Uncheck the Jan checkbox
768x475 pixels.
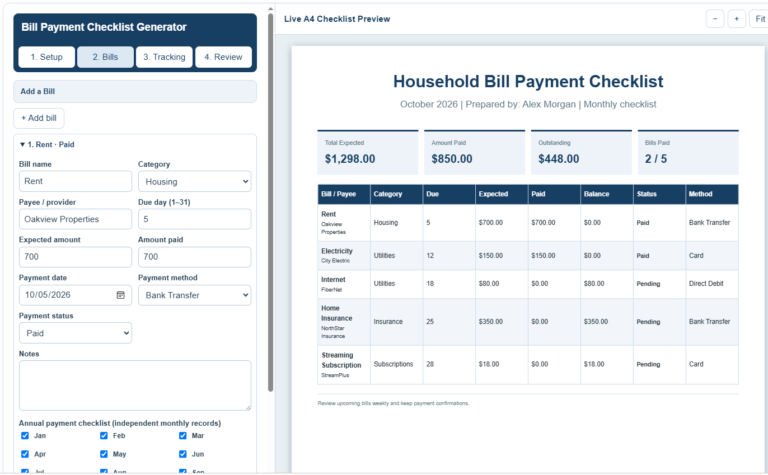[25, 435]
